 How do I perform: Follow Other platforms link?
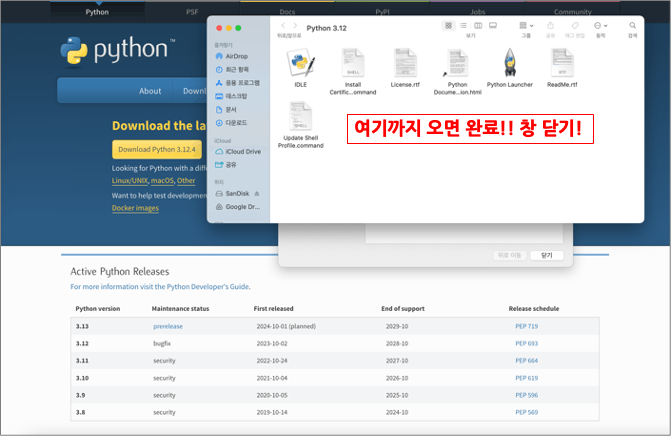(186, 181)
